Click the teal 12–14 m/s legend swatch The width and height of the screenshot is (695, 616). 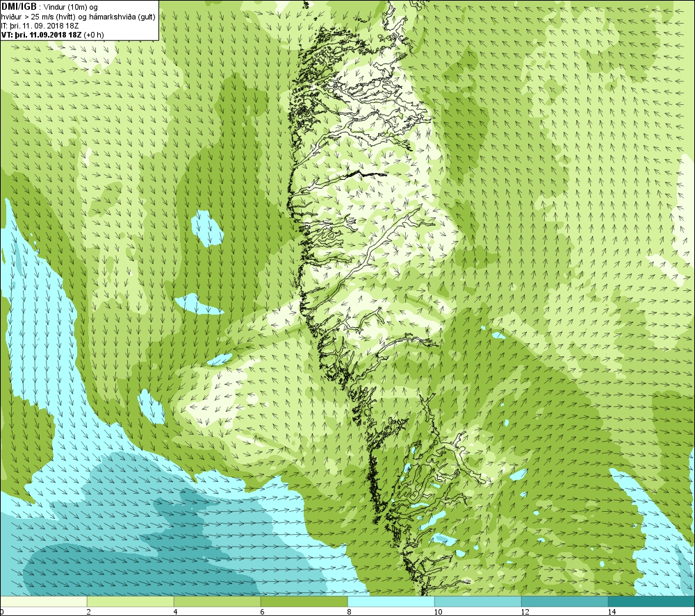pyautogui.click(x=564, y=602)
